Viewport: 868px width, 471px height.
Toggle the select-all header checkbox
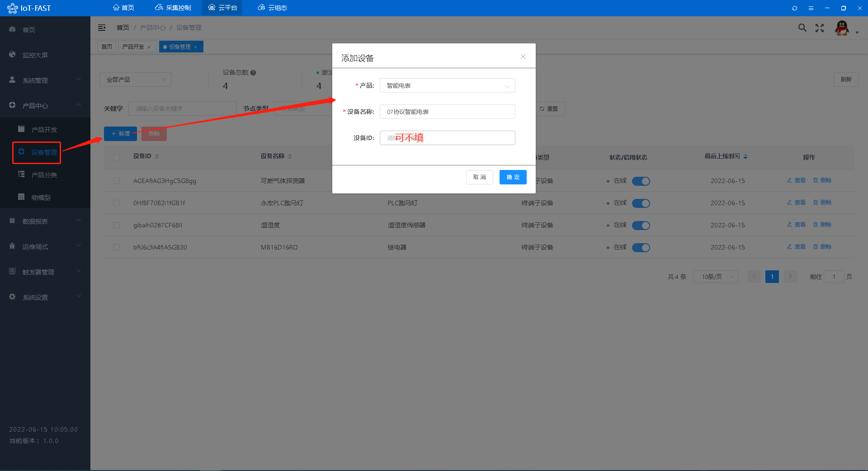[117, 157]
